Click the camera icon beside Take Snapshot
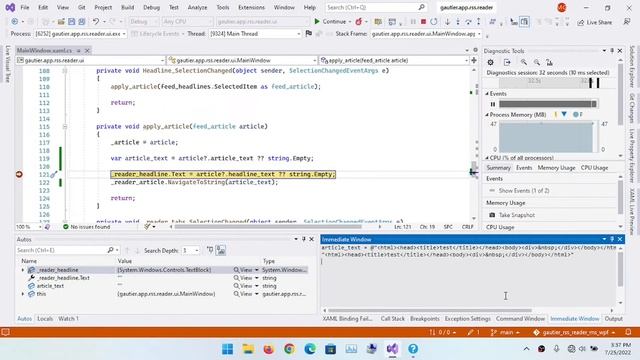The height and width of the screenshot is (360, 640). pos(492,215)
